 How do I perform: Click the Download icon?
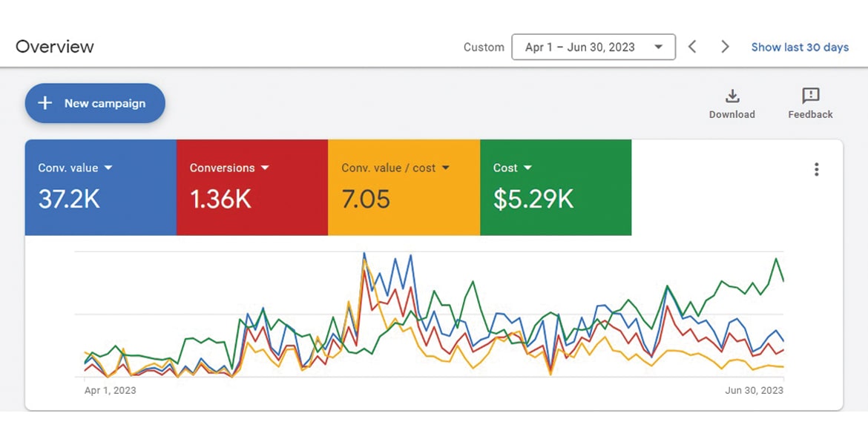click(731, 96)
